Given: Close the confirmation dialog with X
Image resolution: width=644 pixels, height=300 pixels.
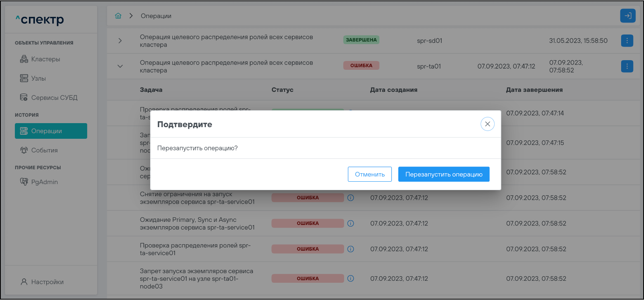Looking at the screenshot, I should 487,124.
